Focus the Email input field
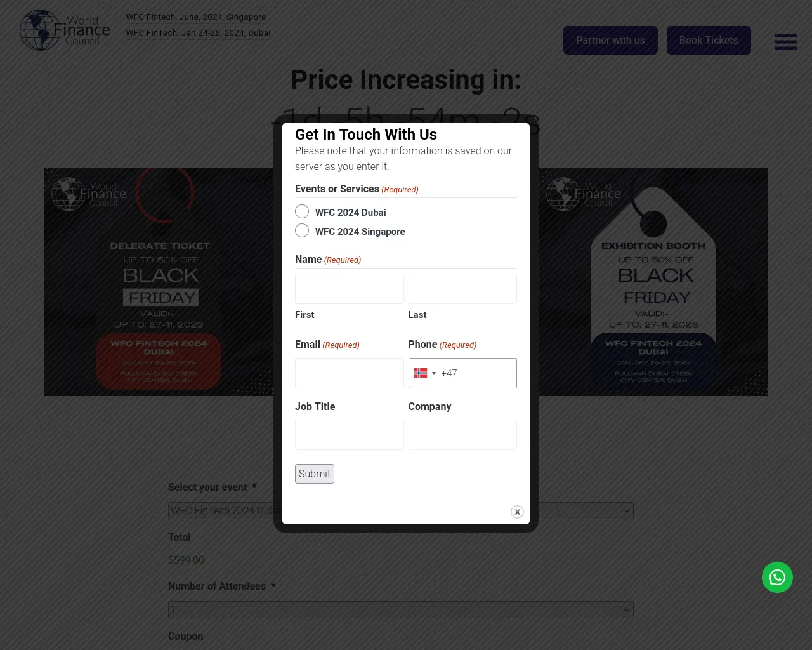 [349, 373]
